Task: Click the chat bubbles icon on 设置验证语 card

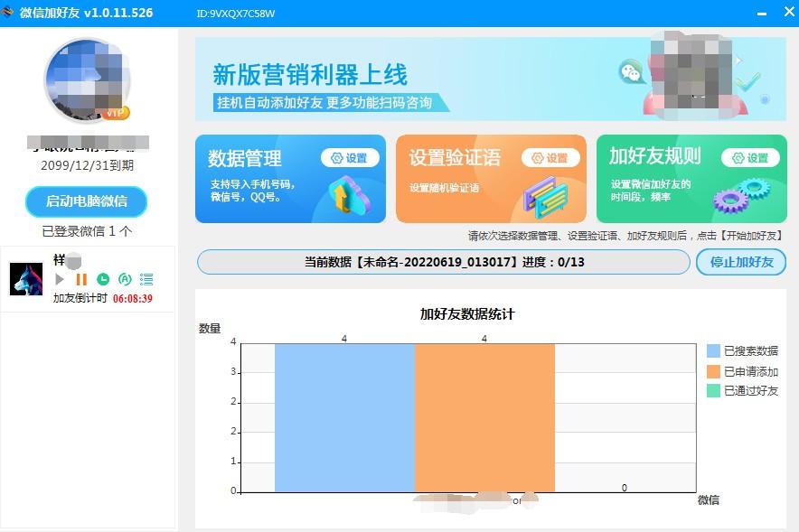Action: point(546,198)
